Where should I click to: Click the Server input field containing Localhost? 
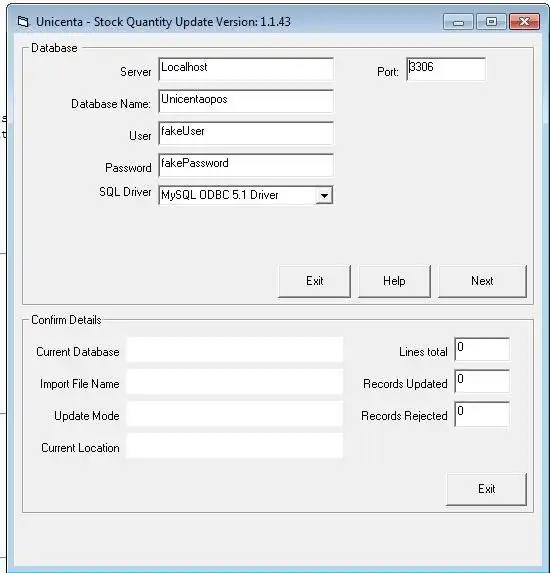(x=246, y=69)
